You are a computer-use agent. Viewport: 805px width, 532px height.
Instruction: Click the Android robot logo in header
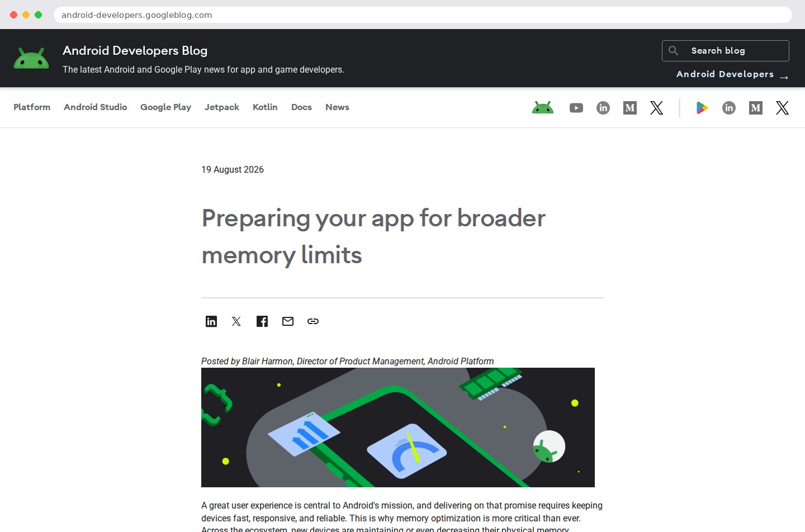pos(31,58)
